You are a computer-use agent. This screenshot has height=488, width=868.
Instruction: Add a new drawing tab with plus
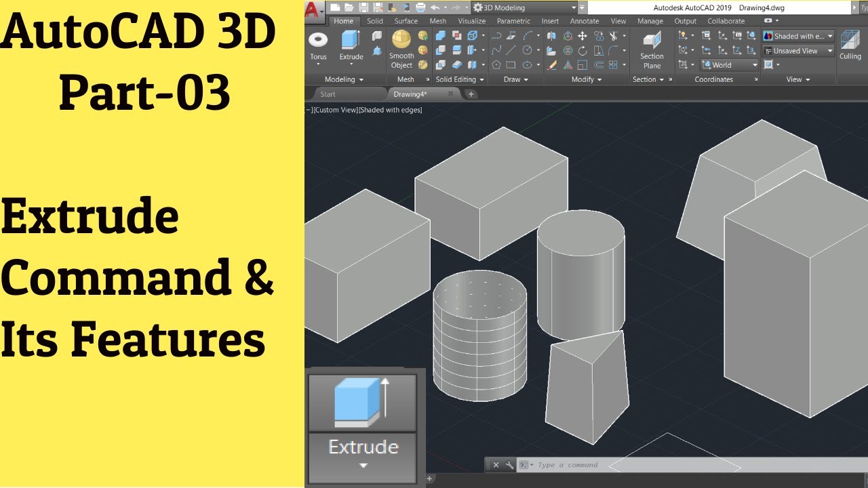point(471,94)
